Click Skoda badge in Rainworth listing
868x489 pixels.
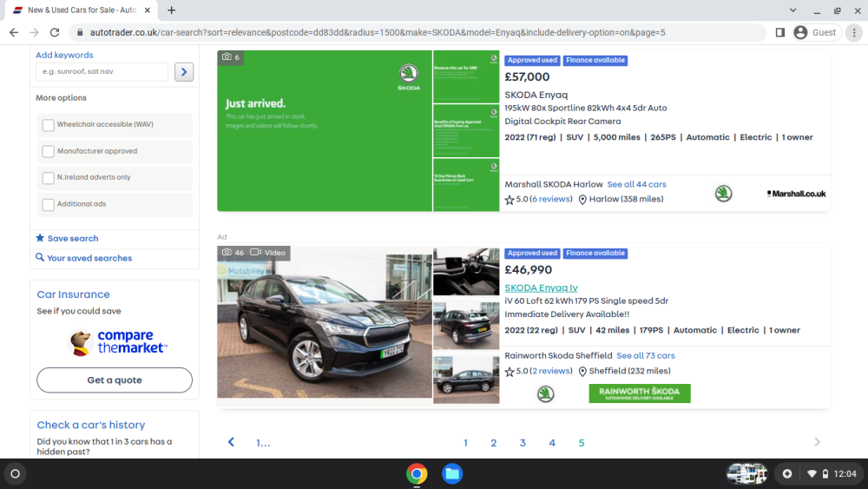545,393
